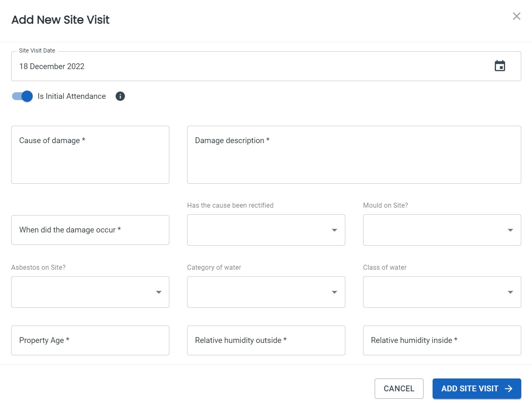Expand the Class of water dropdown
Viewport: 532px width, 412px height.
click(x=442, y=292)
